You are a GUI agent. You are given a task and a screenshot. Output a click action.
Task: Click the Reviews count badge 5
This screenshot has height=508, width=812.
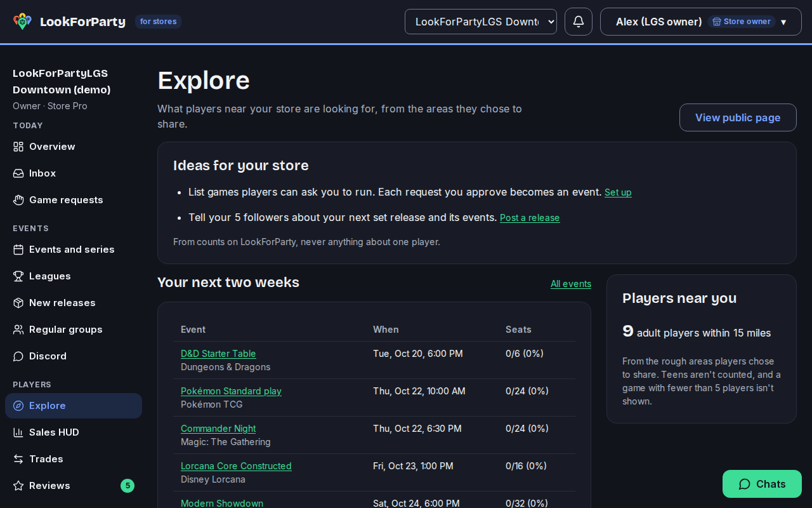128,486
